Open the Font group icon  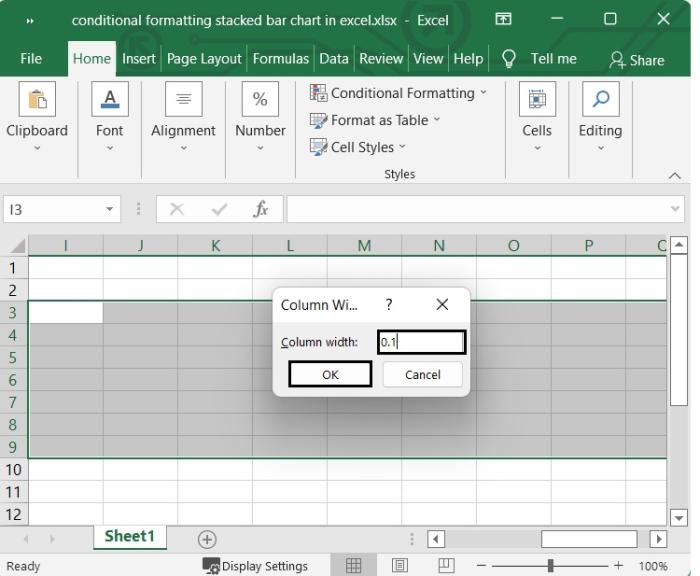tap(110, 99)
